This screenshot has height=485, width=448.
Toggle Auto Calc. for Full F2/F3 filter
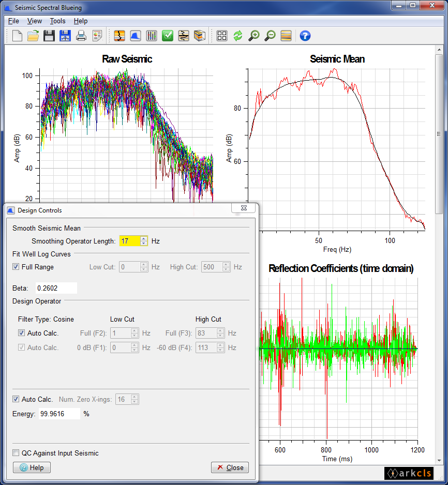pos(21,333)
